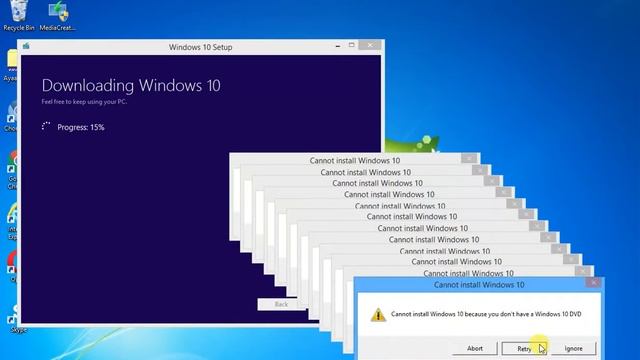Screen dimensions: 640x360
Task: Click the Windows 10 Setup title bar icon
Action: [x=26, y=46]
